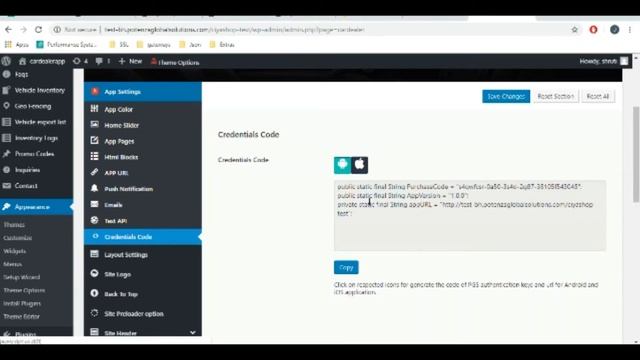Open the Appearance menu in sidebar

pos(36,207)
